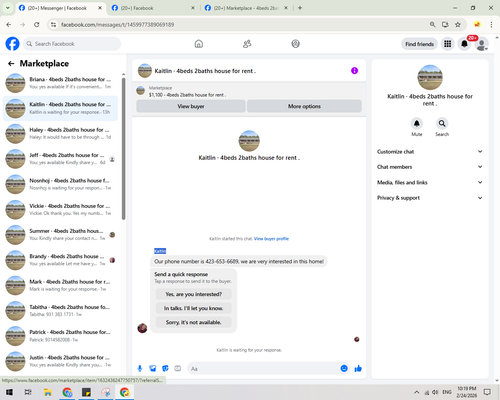Open the Briana conversation
Screen dimensions: 500x400
click(x=60, y=83)
